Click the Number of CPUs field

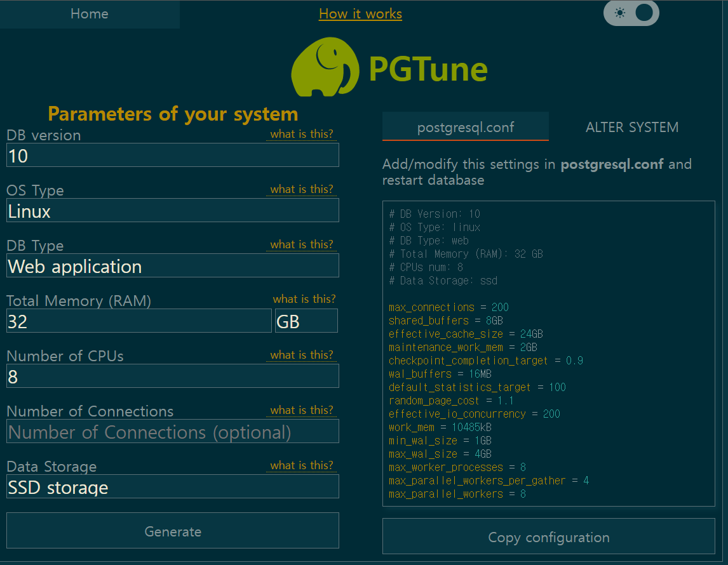[173, 376]
